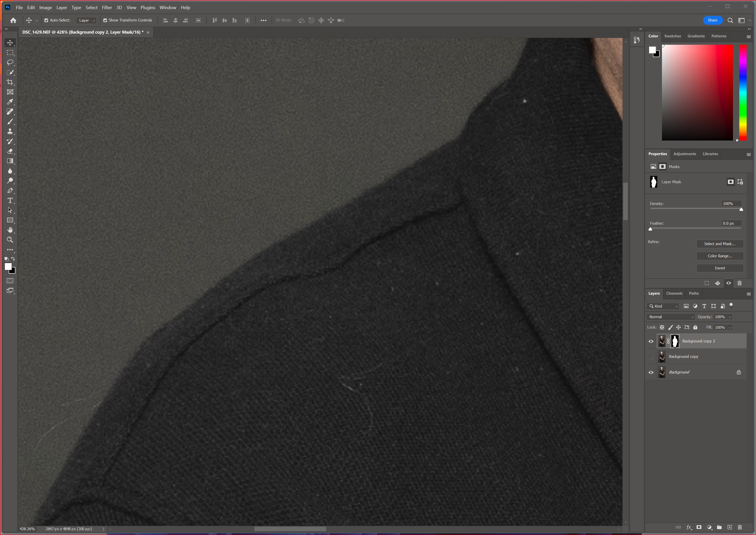The width and height of the screenshot is (756, 535).
Task: Click the Select and Mask button
Action: (719, 244)
